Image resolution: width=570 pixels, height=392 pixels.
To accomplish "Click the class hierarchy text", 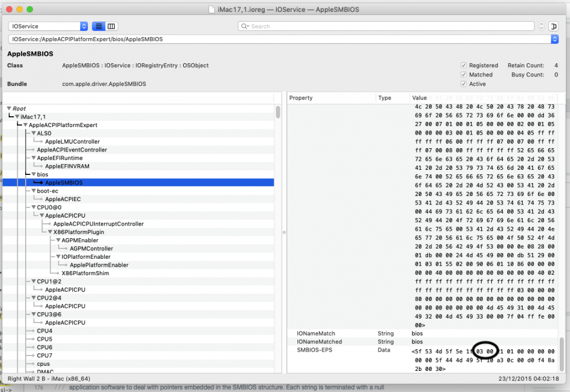I will pos(135,66).
